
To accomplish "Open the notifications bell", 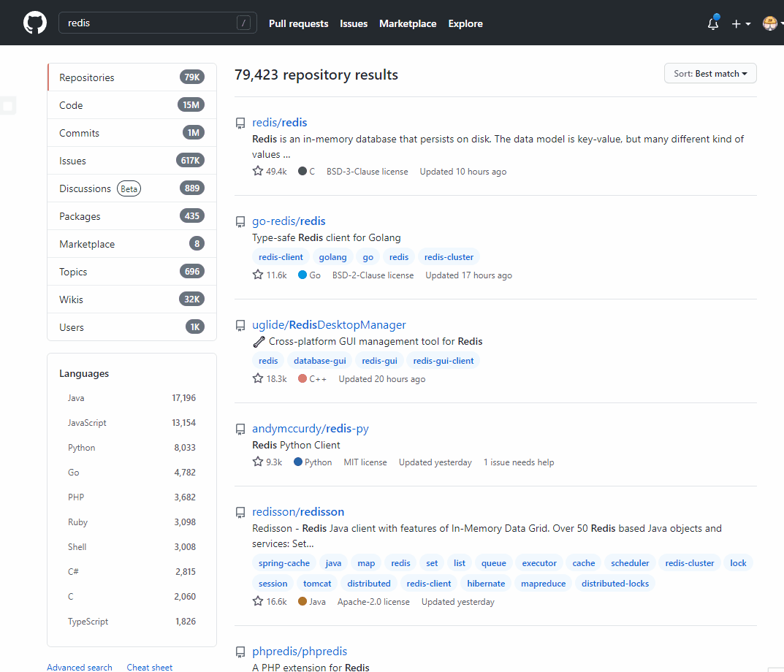I will tap(713, 23).
